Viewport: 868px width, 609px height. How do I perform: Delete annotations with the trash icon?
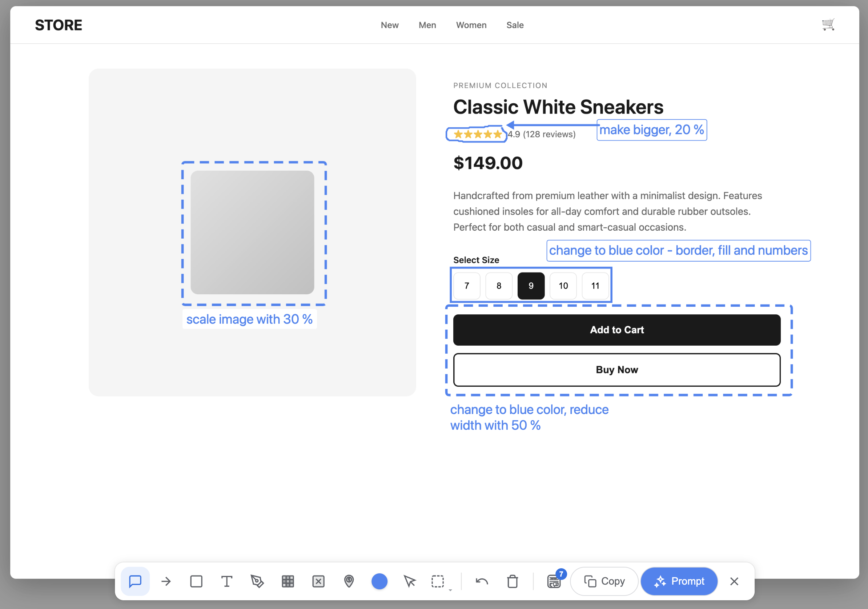[x=512, y=581]
